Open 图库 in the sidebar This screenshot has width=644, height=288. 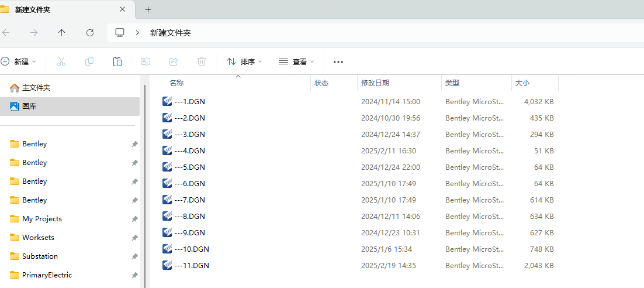pyautogui.click(x=70, y=106)
